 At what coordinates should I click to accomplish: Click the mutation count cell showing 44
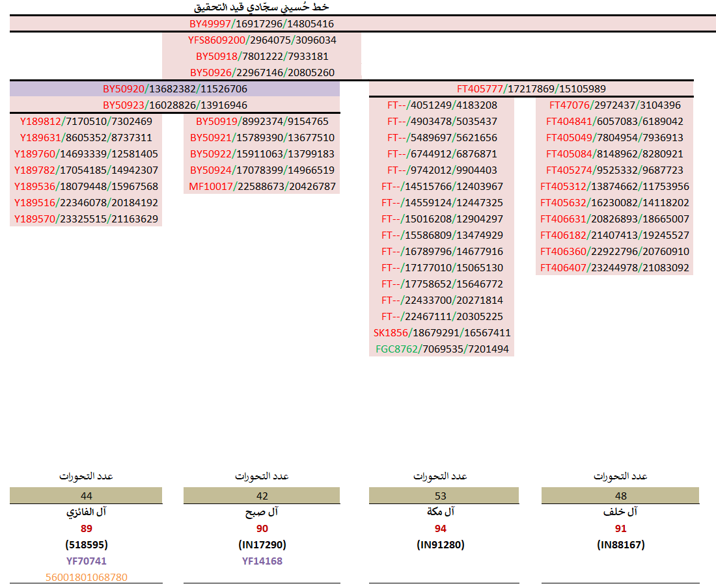point(86,496)
